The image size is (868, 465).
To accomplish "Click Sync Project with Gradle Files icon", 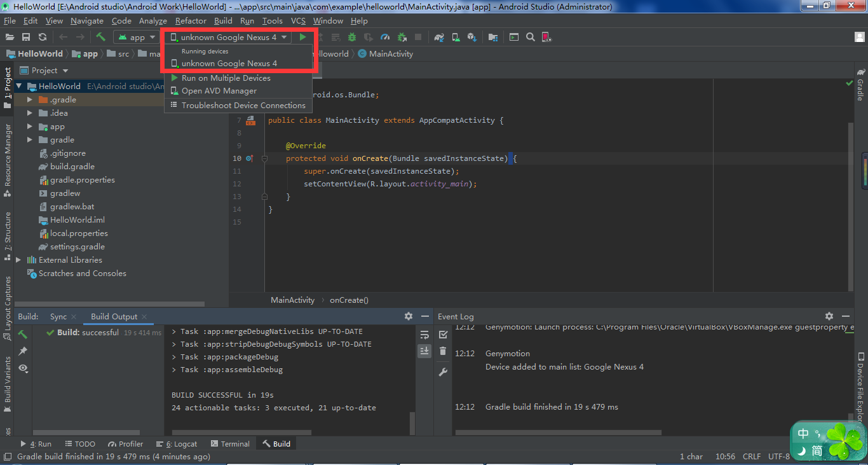I will point(438,38).
